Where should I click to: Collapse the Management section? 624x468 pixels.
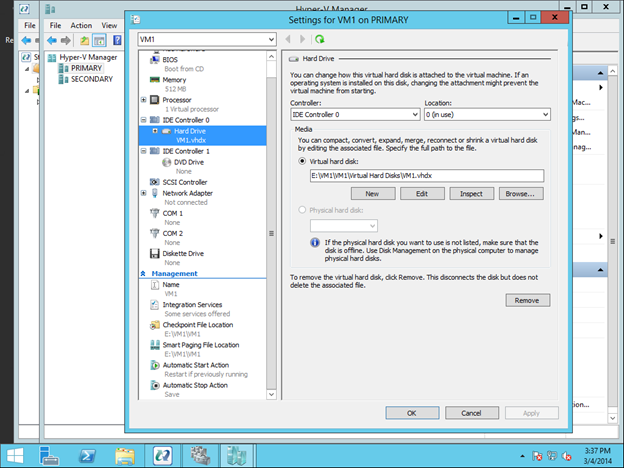pos(142,273)
